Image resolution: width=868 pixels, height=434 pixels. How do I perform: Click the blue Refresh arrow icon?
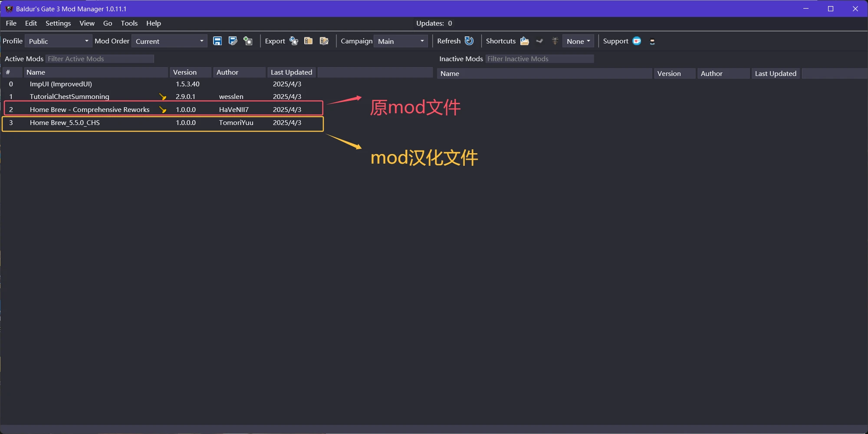[x=469, y=41]
